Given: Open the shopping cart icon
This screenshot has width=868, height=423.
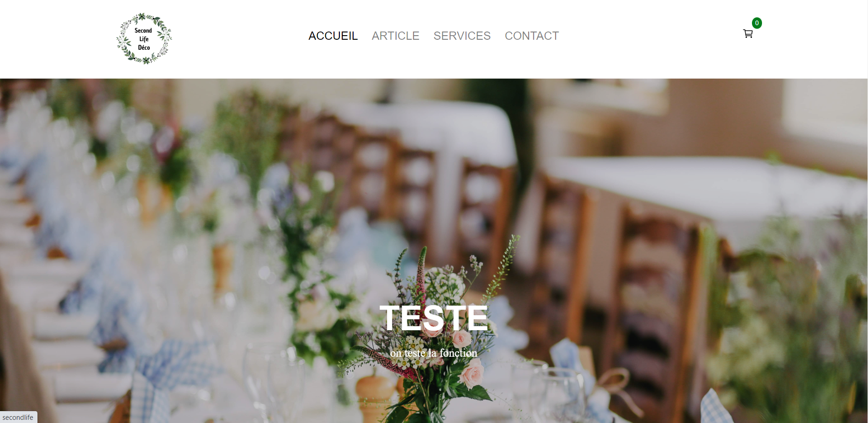Looking at the screenshot, I should coord(748,34).
